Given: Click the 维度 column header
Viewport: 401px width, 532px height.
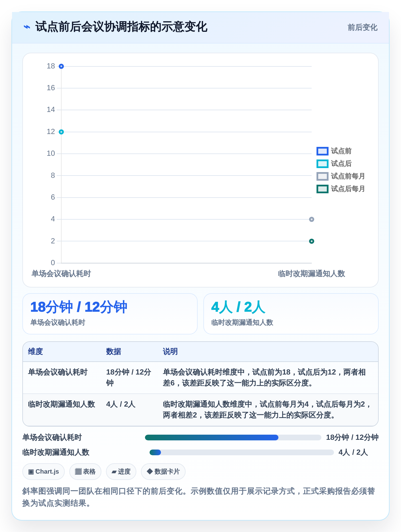Looking at the screenshot, I should click(x=36, y=352).
